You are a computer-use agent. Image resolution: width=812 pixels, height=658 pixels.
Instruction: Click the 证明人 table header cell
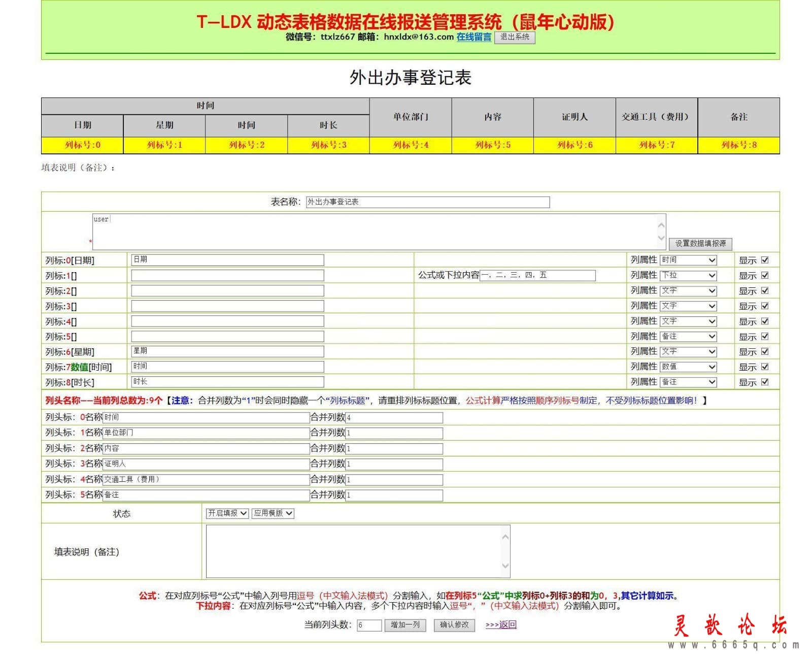point(574,117)
